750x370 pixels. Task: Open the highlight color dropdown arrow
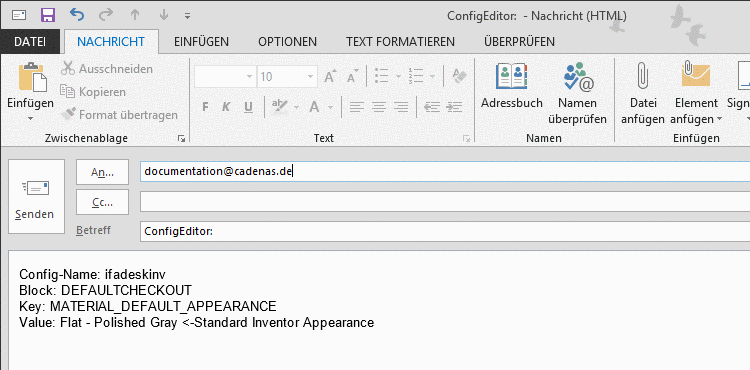pyautogui.click(x=297, y=107)
